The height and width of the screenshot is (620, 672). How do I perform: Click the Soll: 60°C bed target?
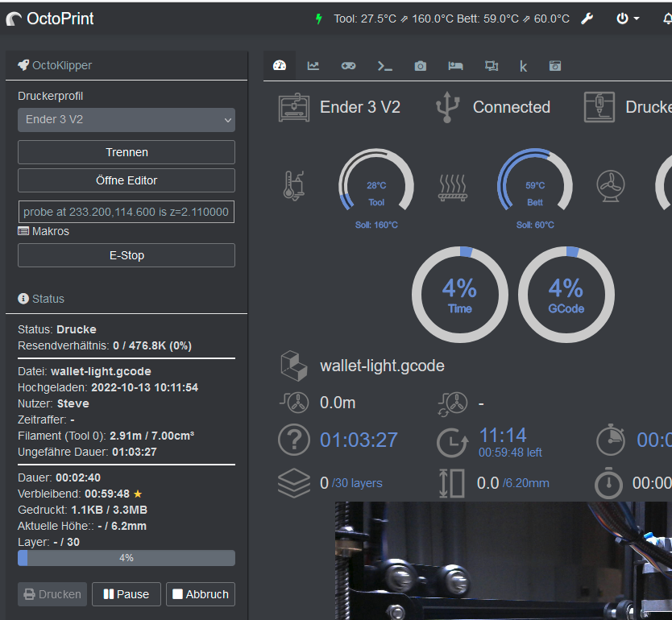535,225
